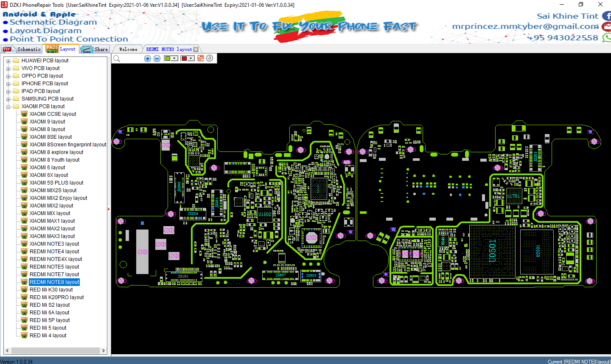
Task: Click the red color swatch
Action: (184, 59)
